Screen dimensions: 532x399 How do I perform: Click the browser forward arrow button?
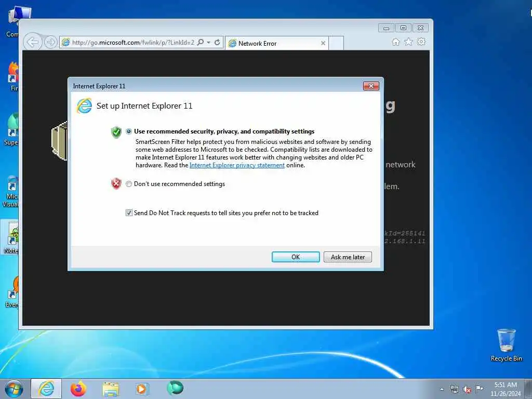[50, 43]
